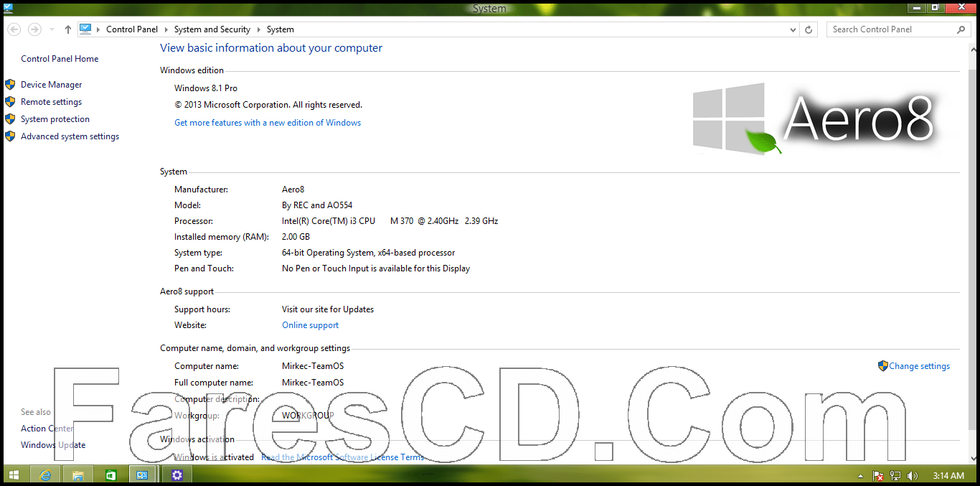This screenshot has height=486, width=980.
Task: Click the Full computer name value Mirkec-TeamOS
Action: click(313, 383)
